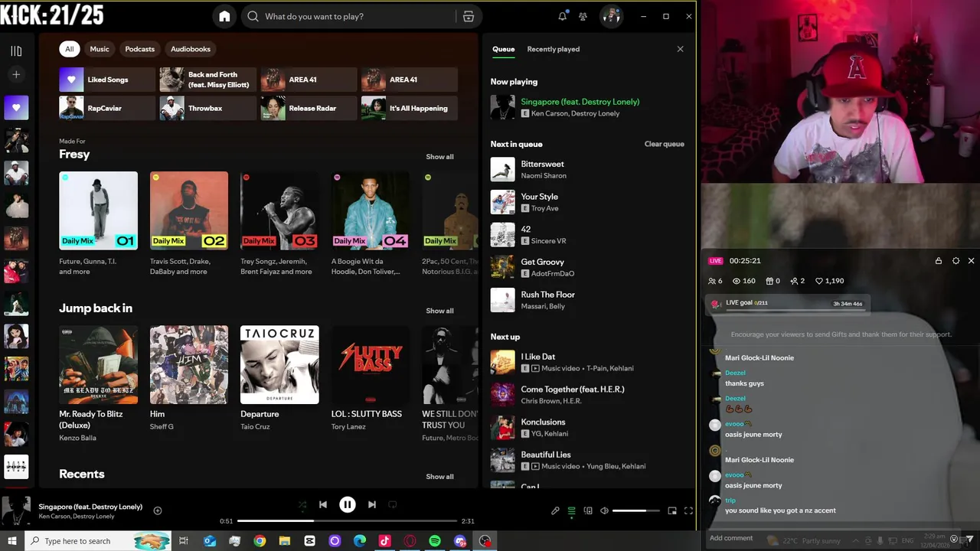Close the Queue panel with the X
Viewport: 980px width, 551px height.
point(680,49)
